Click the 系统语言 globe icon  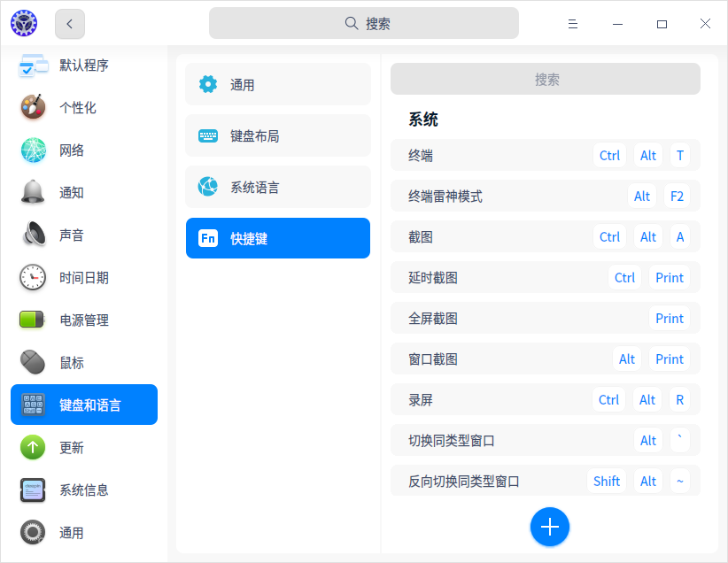[x=208, y=187]
